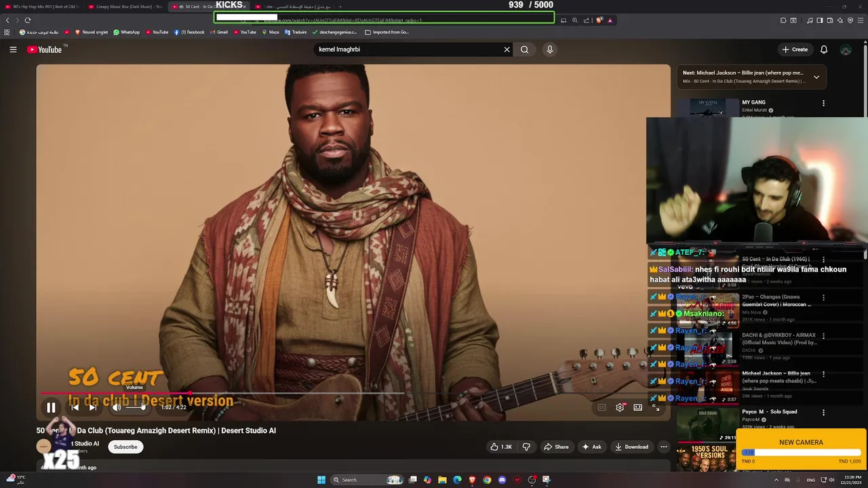This screenshot has height=488, width=868.
Task: Launch Microsoft Edge from the taskbar
Action: point(457,480)
